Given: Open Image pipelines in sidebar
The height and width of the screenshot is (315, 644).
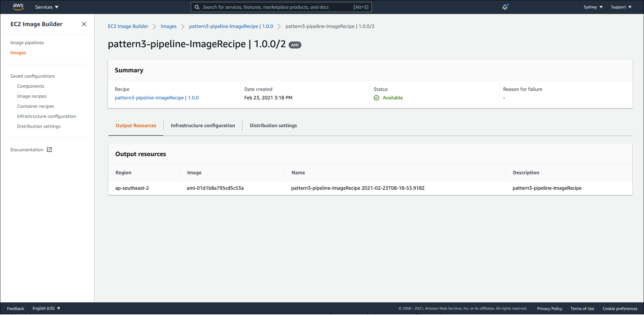Looking at the screenshot, I should tap(27, 43).
